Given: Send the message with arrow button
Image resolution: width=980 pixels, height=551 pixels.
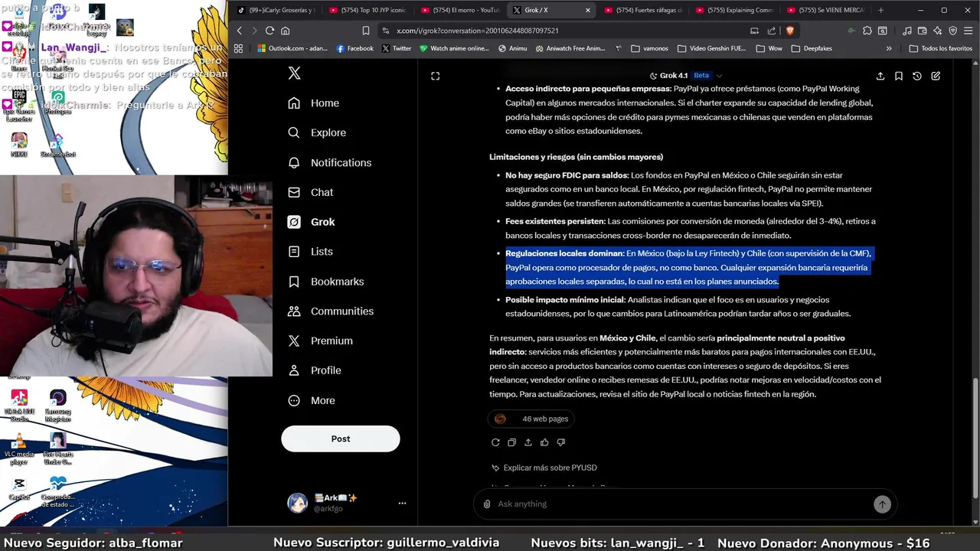Looking at the screenshot, I should 882,504.
